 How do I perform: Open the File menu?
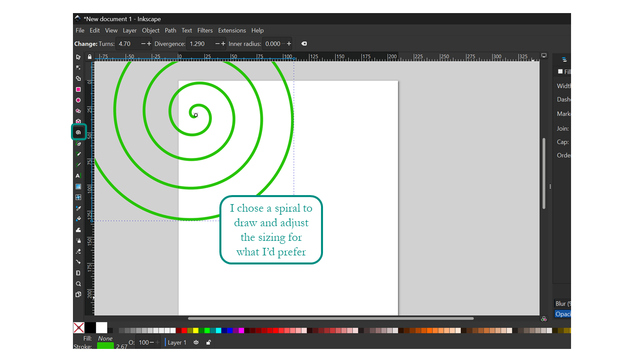click(80, 30)
